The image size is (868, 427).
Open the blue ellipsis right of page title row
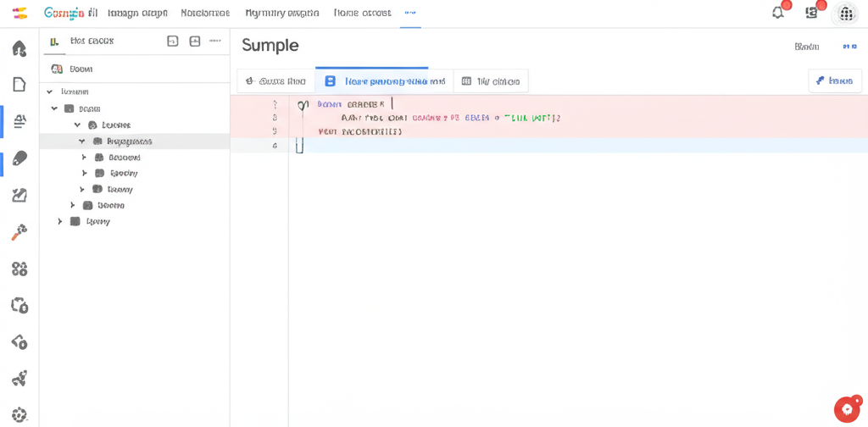(x=849, y=47)
